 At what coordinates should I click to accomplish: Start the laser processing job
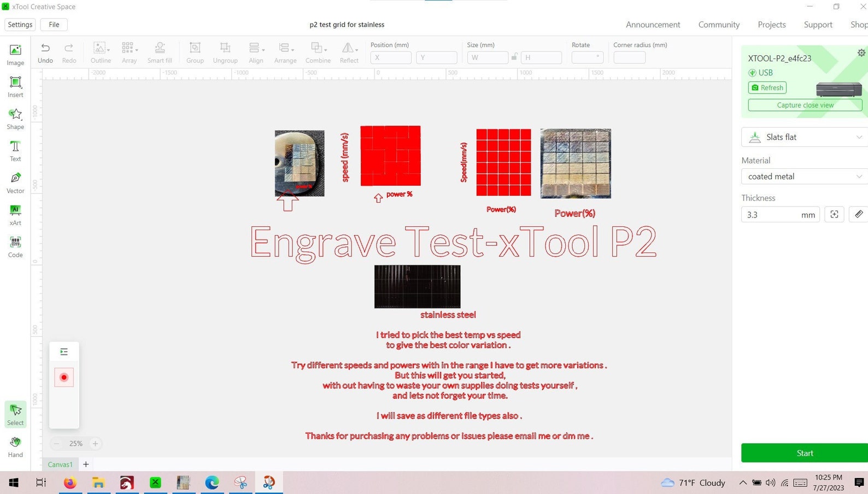pos(805,453)
